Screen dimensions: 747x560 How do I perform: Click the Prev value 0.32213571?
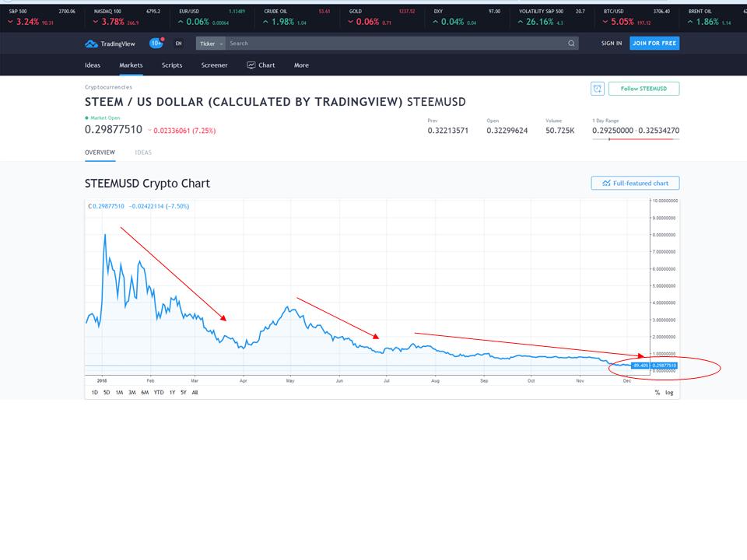pyautogui.click(x=448, y=131)
